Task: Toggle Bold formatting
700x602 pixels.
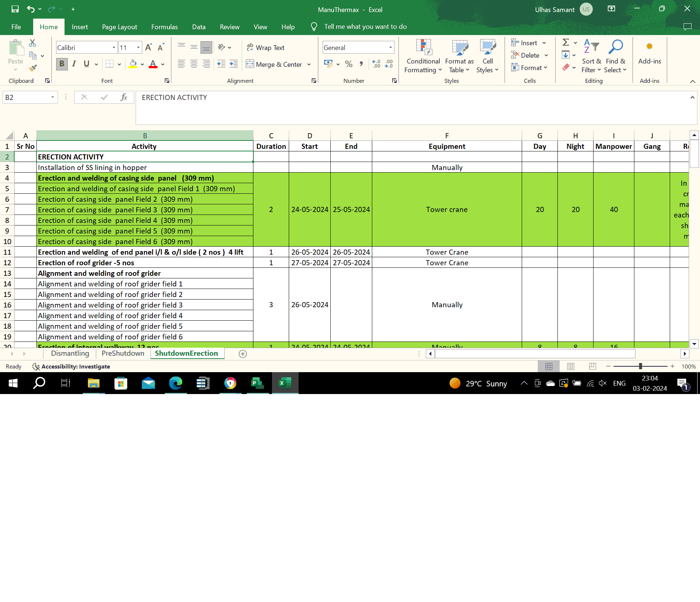Action: point(62,64)
